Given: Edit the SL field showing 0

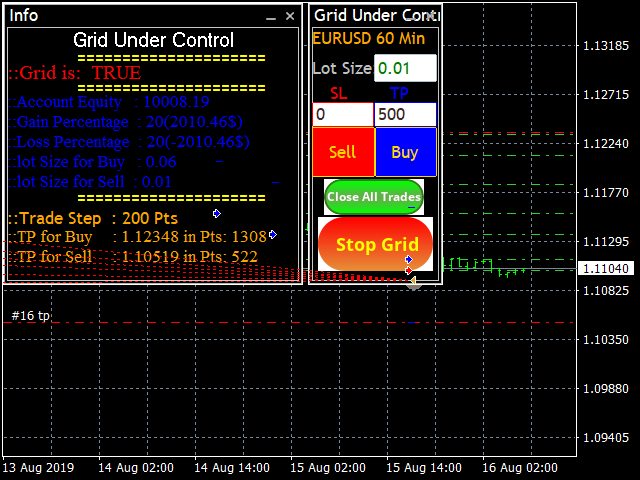Looking at the screenshot, I should [343, 114].
